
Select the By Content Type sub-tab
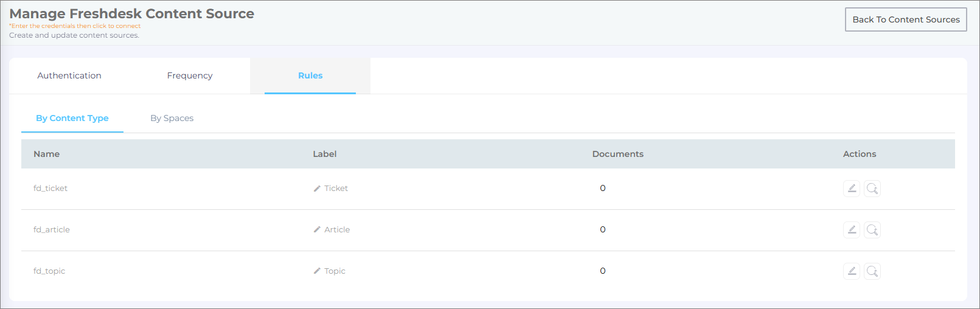(72, 119)
